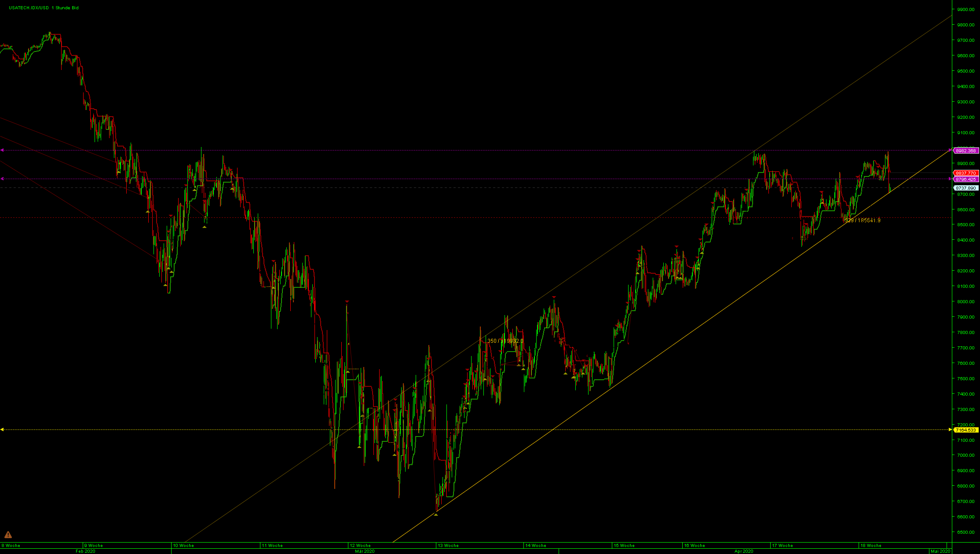Viewport: 980px width, 554px height.
Task: Select the '13 Woche' time axis label
Action: coord(448,546)
